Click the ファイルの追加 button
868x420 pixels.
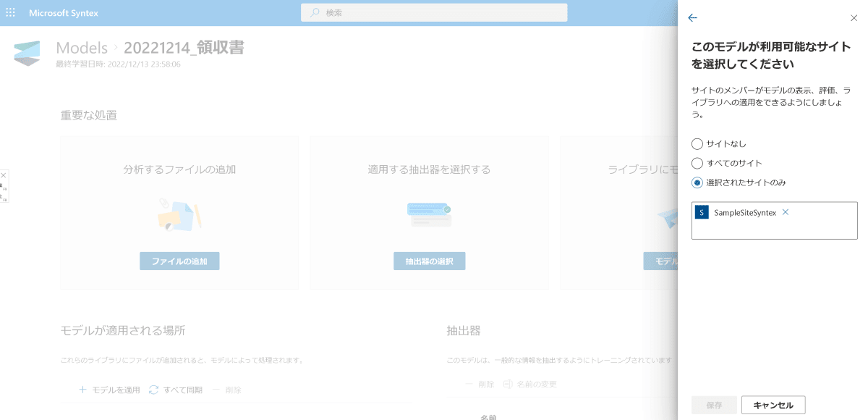tap(179, 261)
